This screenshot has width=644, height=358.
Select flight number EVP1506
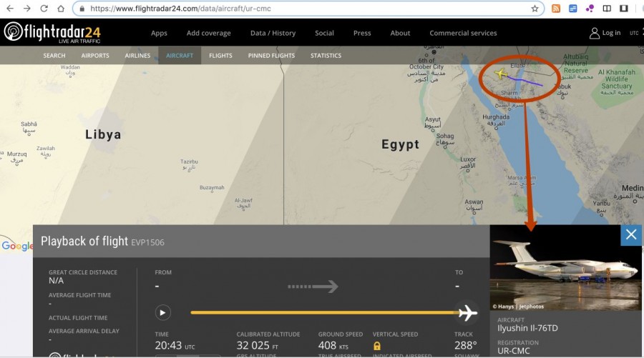[x=148, y=242]
